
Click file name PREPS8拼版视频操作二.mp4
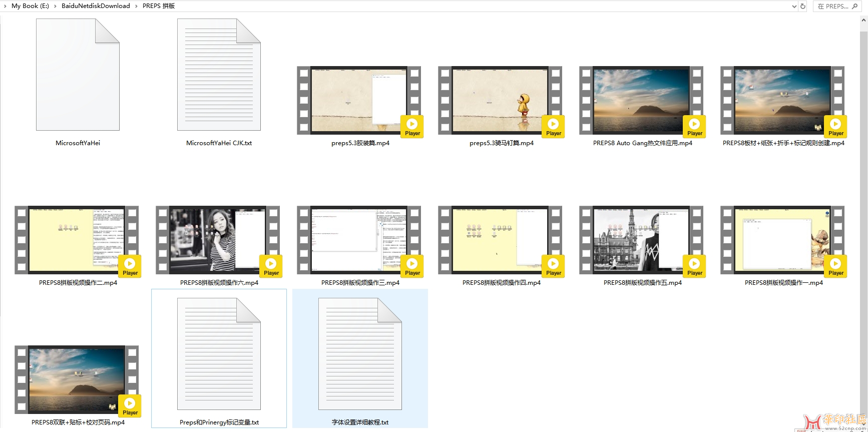(x=78, y=283)
